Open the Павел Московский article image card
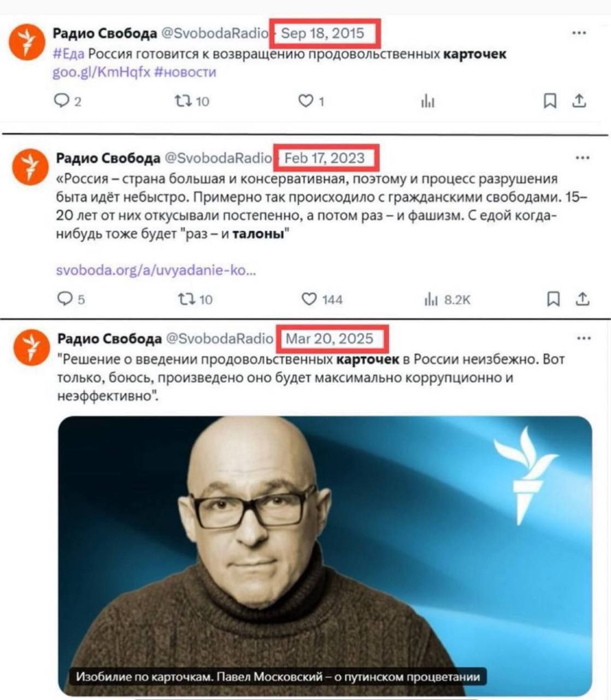 point(325,556)
